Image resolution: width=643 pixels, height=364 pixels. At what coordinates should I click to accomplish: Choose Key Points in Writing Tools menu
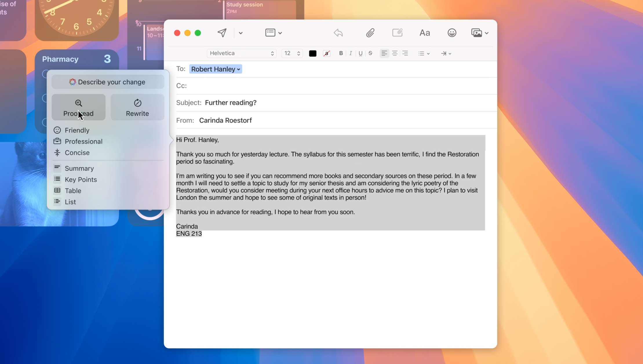[x=81, y=179]
